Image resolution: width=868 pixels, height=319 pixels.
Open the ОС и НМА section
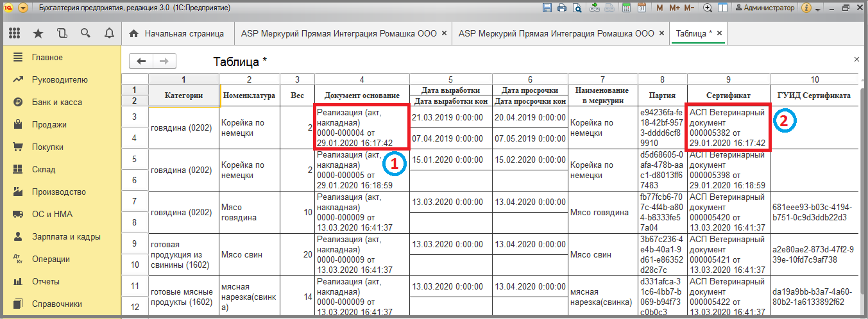61,215
